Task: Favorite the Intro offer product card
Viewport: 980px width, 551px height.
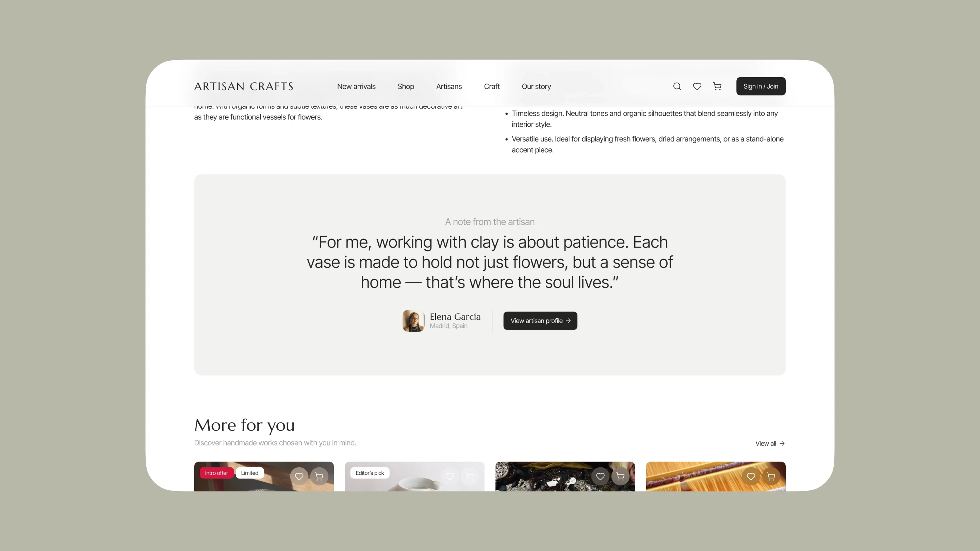Action: point(299,476)
